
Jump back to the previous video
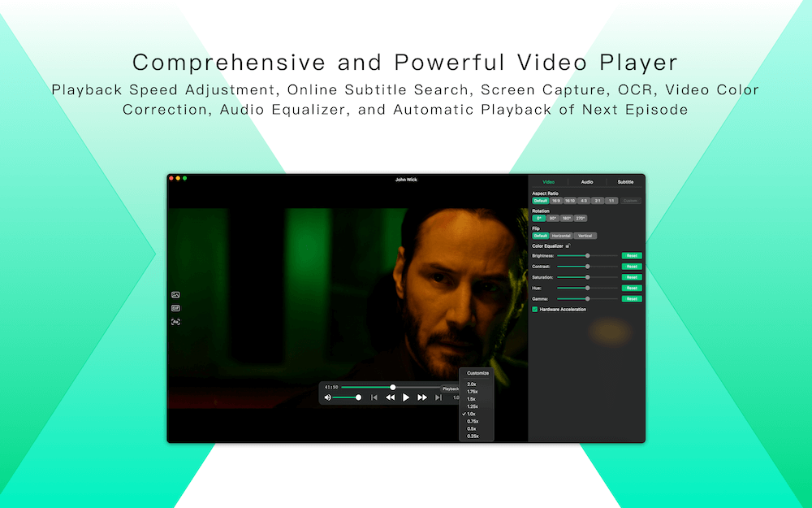[373, 397]
